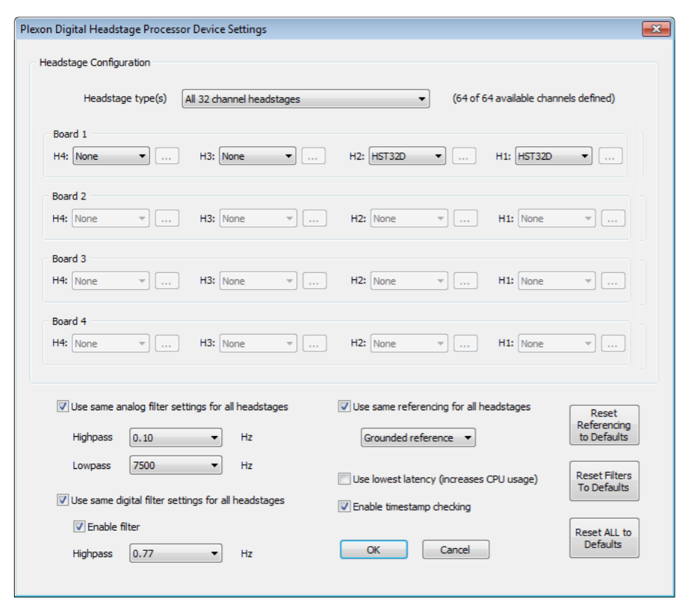Click Board 2 H4 disabled dropdown
687x616 pixels.
[x=111, y=218]
